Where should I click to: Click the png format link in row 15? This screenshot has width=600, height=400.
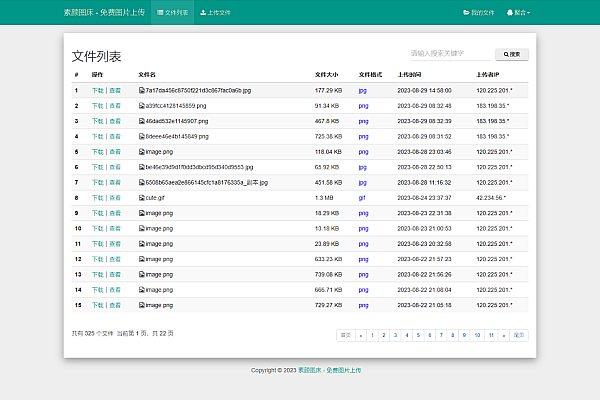click(364, 305)
